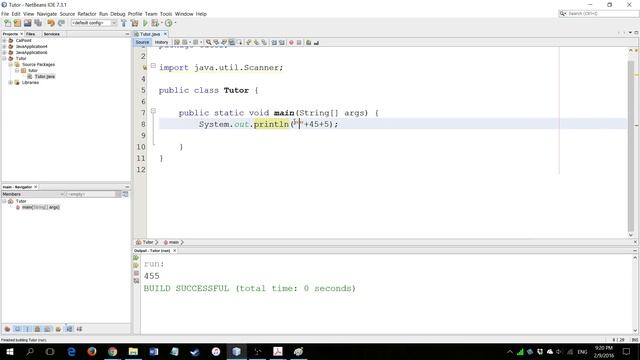640x360 pixels.
Task: Run the project with green play icon
Action: pos(145,23)
